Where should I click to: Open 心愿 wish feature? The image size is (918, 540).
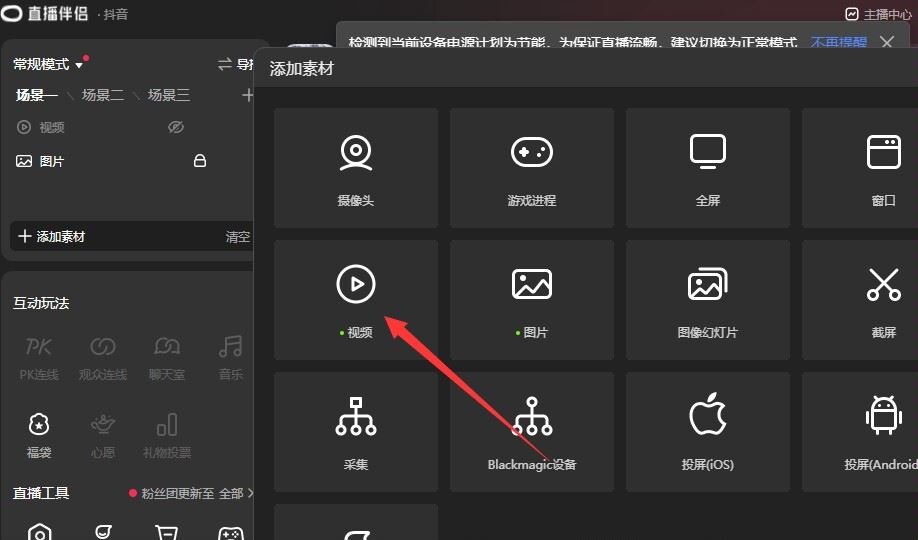(x=102, y=436)
